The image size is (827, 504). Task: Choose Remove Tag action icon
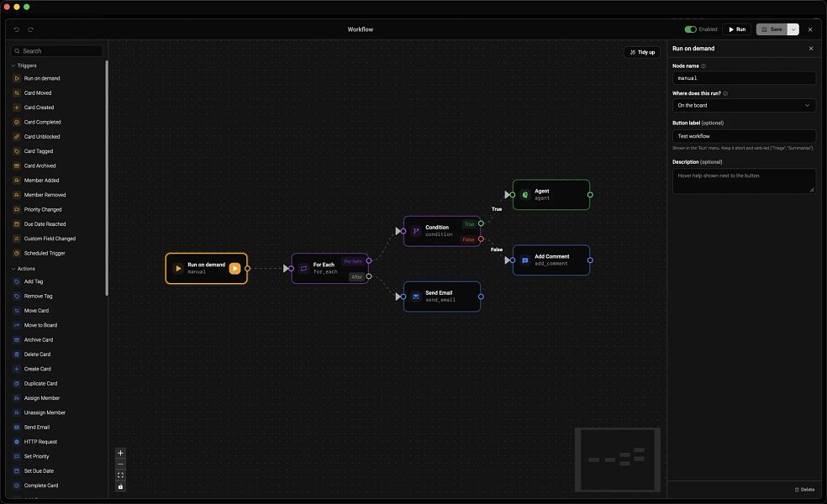tap(17, 297)
